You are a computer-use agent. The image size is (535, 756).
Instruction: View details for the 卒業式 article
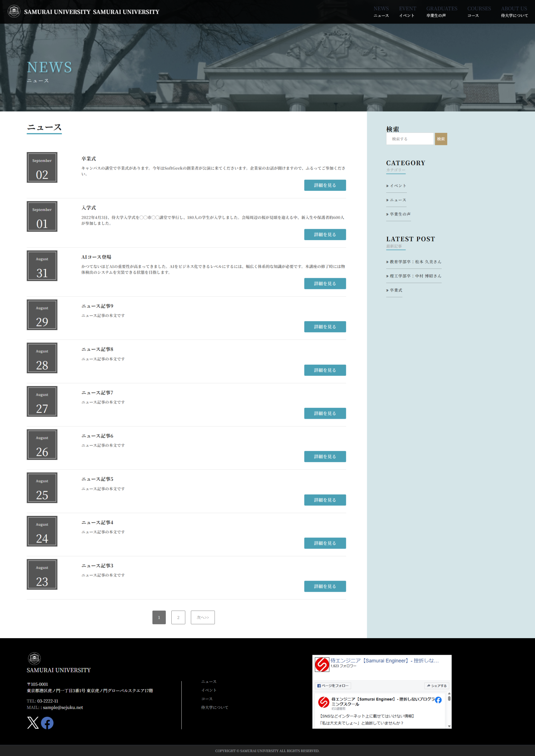tap(325, 185)
